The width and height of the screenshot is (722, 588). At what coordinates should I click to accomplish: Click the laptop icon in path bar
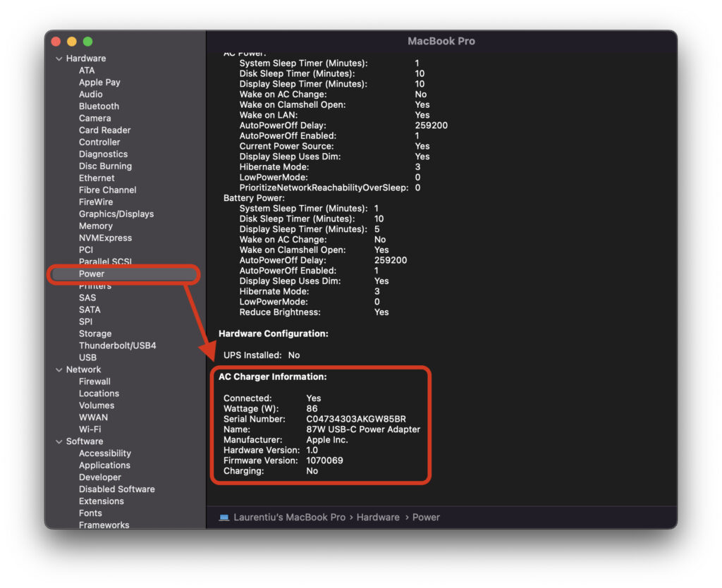coord(224,517)
